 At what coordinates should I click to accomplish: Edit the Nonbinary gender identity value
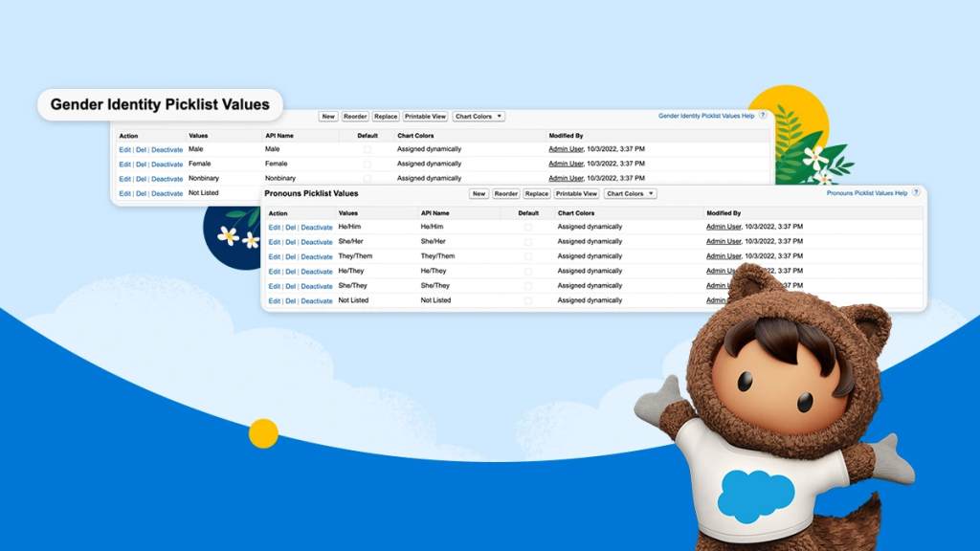tap(125, 179)
